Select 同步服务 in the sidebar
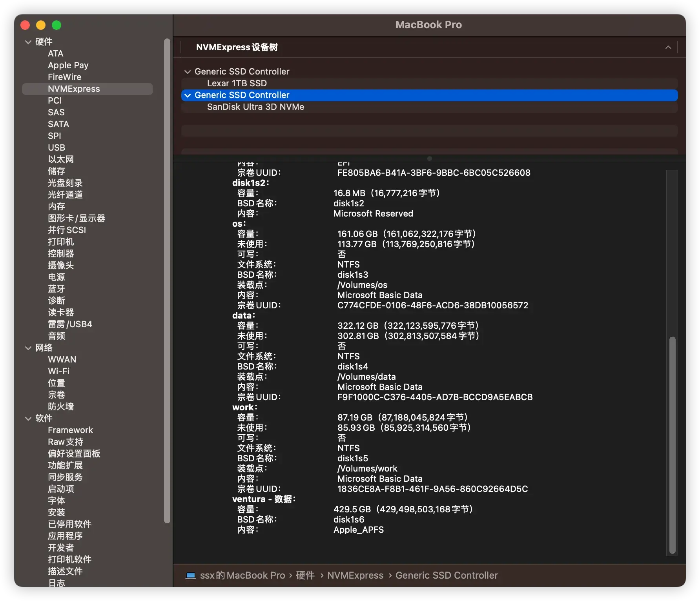 65,477
